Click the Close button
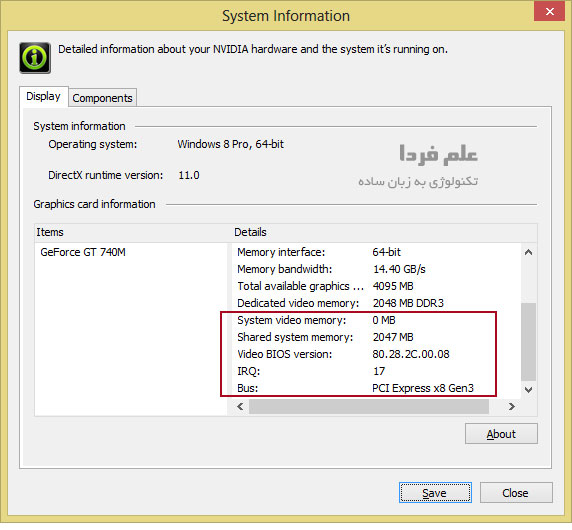Screen dimensions: 572x530 point(516,492)
